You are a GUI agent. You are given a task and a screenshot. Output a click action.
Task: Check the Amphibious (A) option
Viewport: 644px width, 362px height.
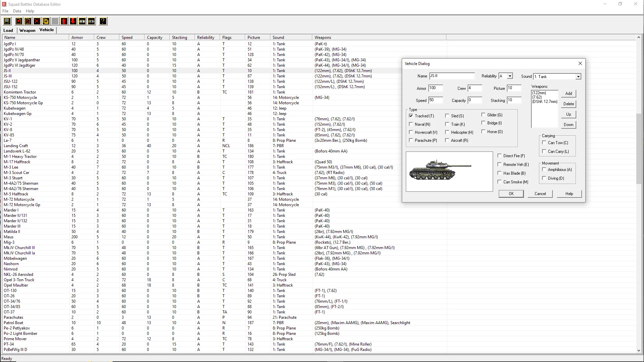point(544,170)
